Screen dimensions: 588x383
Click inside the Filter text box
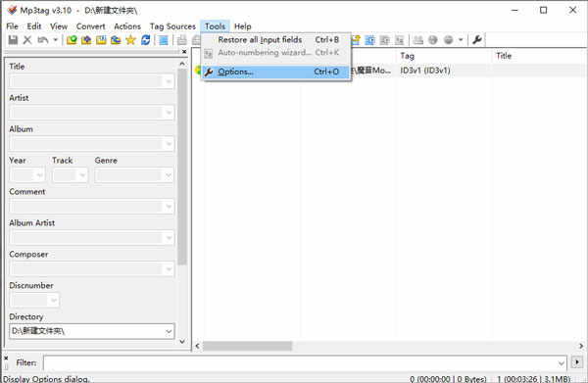(x=300, y=362)
